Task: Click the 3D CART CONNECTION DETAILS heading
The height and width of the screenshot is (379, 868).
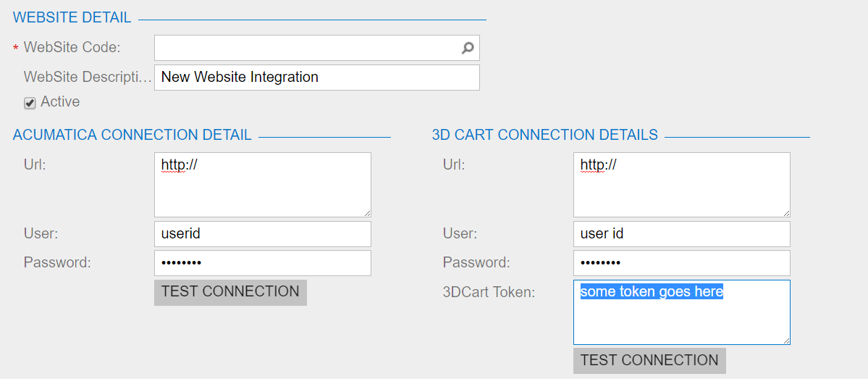Action: tap(544, 135)
